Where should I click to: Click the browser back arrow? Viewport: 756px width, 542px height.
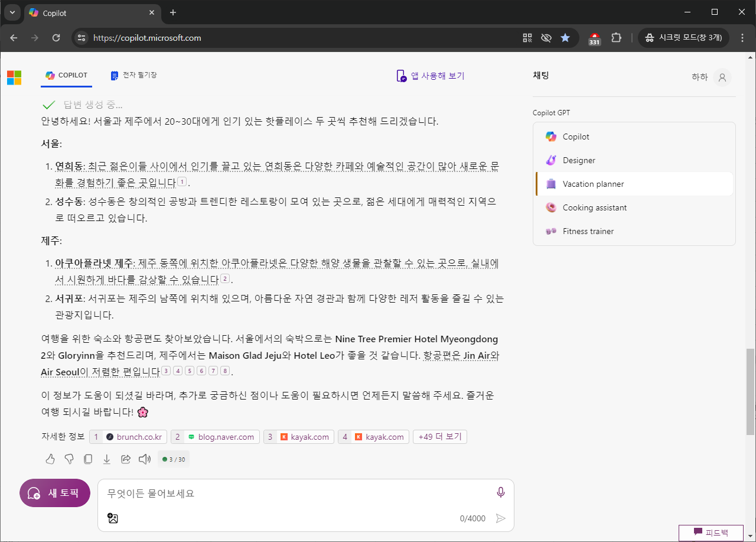[x=14, y=38]
